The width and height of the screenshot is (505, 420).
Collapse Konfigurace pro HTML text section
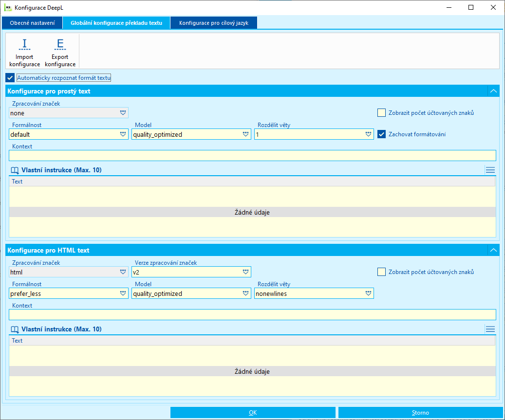(493, 250)
